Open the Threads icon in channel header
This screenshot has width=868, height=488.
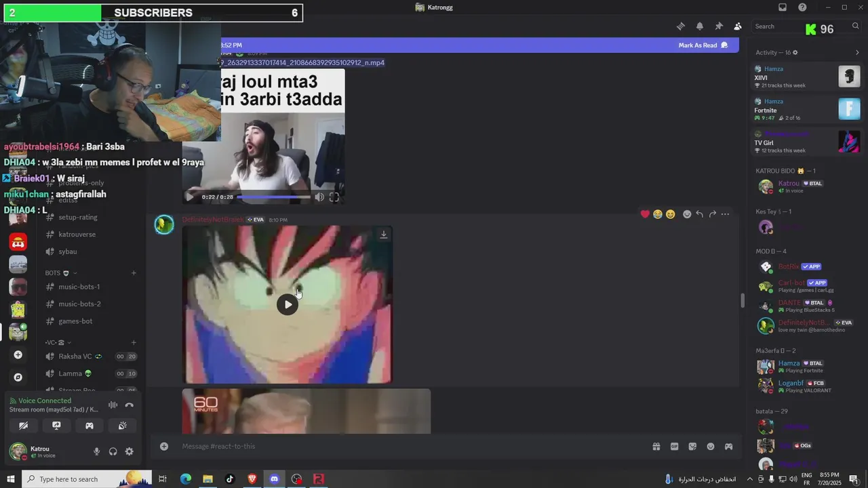tap(681, 26)
